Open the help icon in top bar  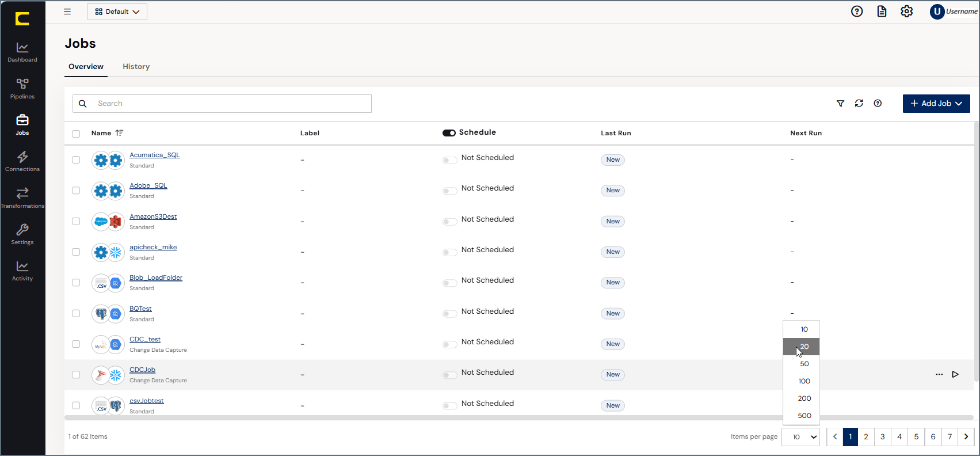[857, 12]
